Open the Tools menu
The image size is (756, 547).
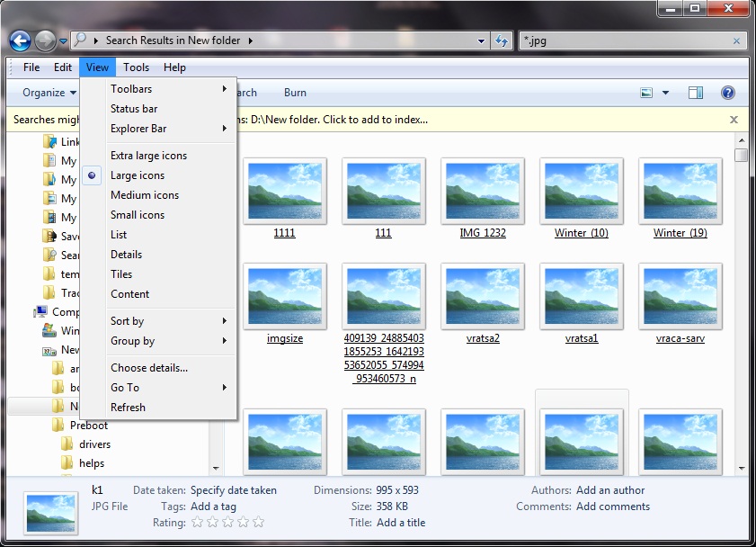136,67
